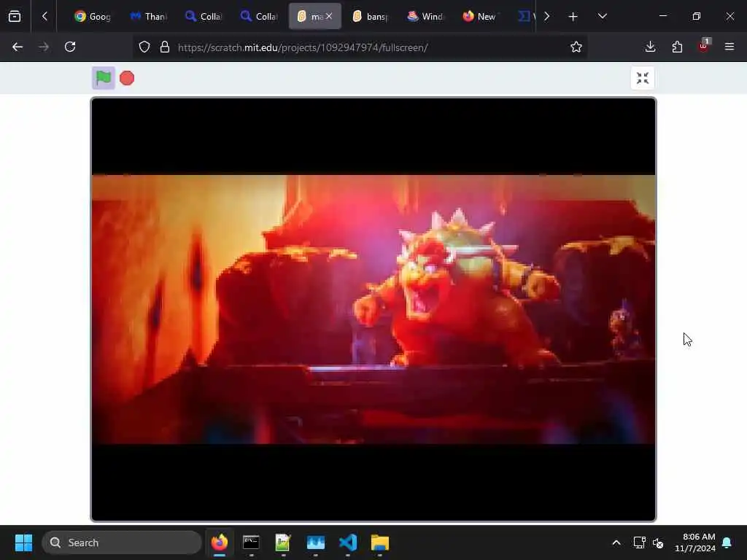Open File Explorer from taskbar
Viewport: 747px width, 560px height.
(x=379, y=542)
